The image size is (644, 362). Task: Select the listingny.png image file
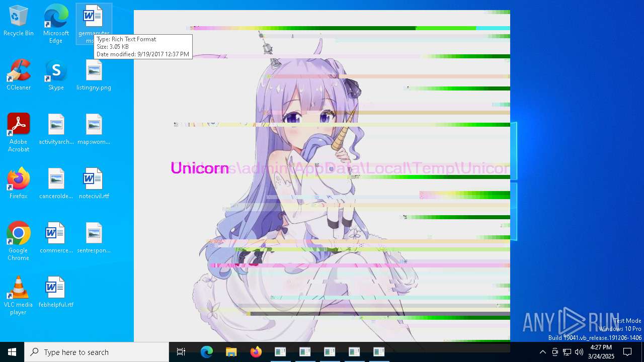click(94, 75)
